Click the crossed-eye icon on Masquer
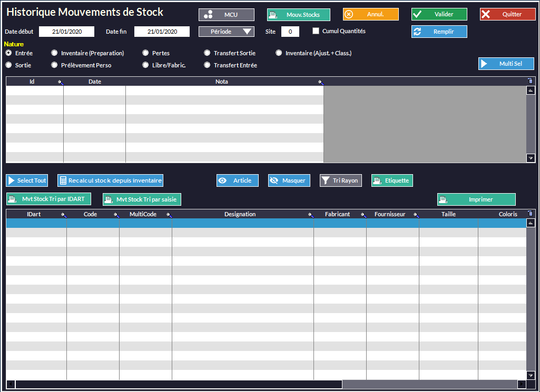The image size is (540, 392). tap(274, 180)
